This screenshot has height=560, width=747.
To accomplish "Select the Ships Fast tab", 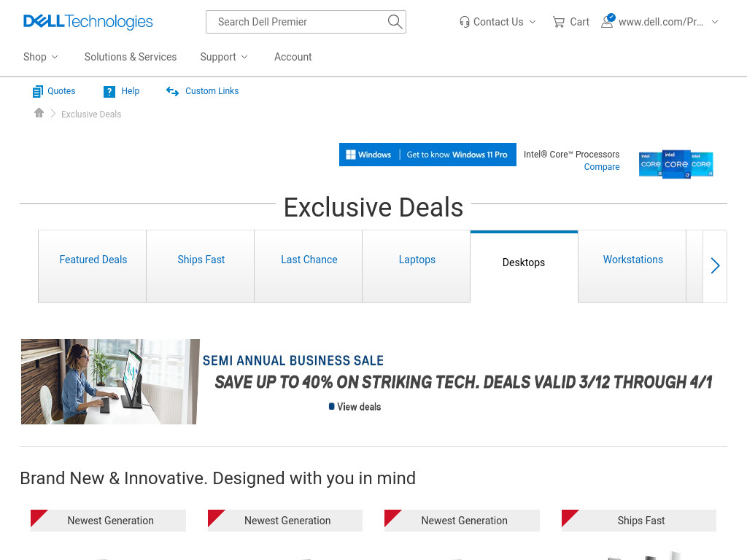I will (201, 265).
